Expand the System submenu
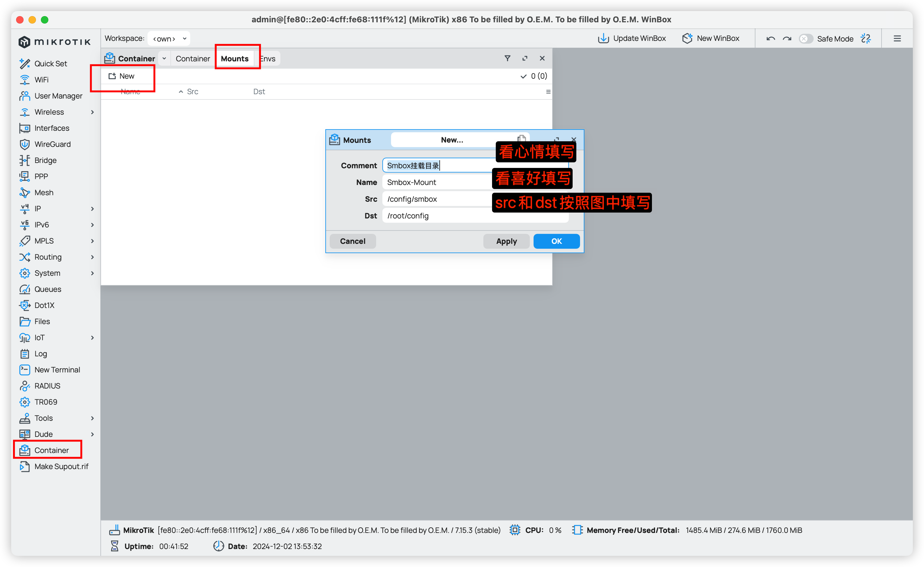This screenshot has width=924, height=567. coord(92,273)
